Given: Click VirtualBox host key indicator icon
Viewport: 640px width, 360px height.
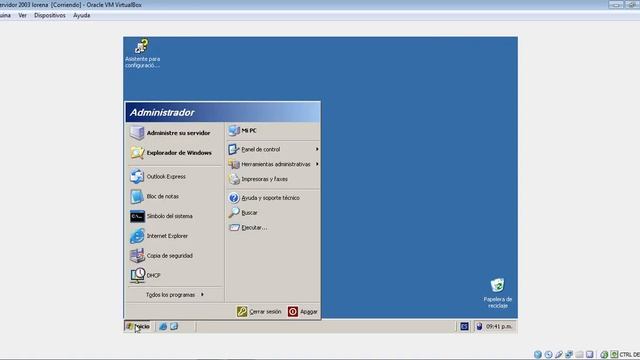Looking at the screenshot, I should click(614, 355).
